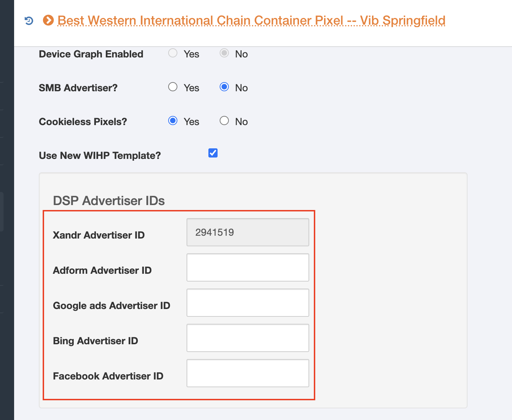
Task: Select Yes for Device Graph Enabled
Action: pos(173,53)
